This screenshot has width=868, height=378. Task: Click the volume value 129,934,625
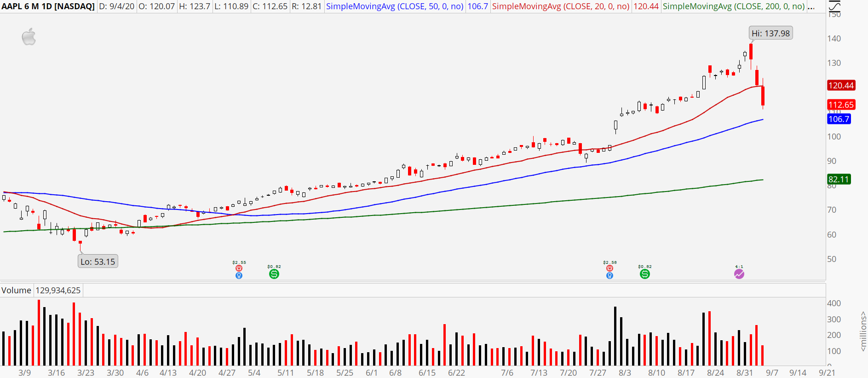pos(58,291)
